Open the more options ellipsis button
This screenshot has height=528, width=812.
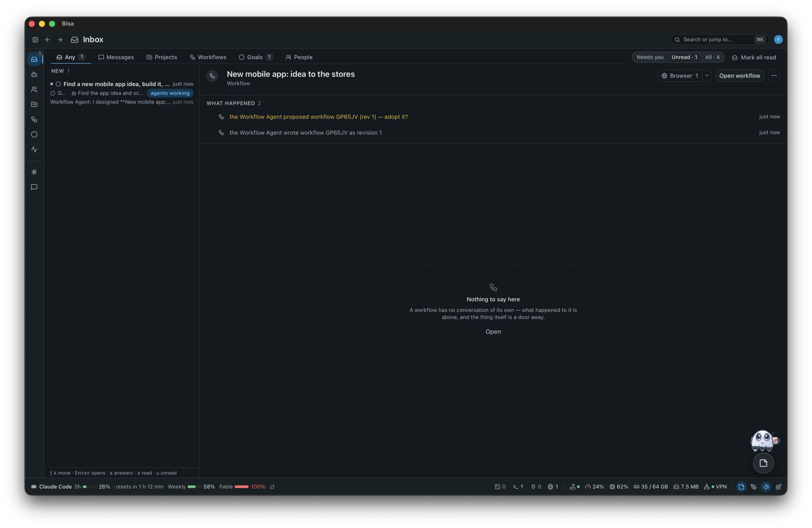pos(774,76)
